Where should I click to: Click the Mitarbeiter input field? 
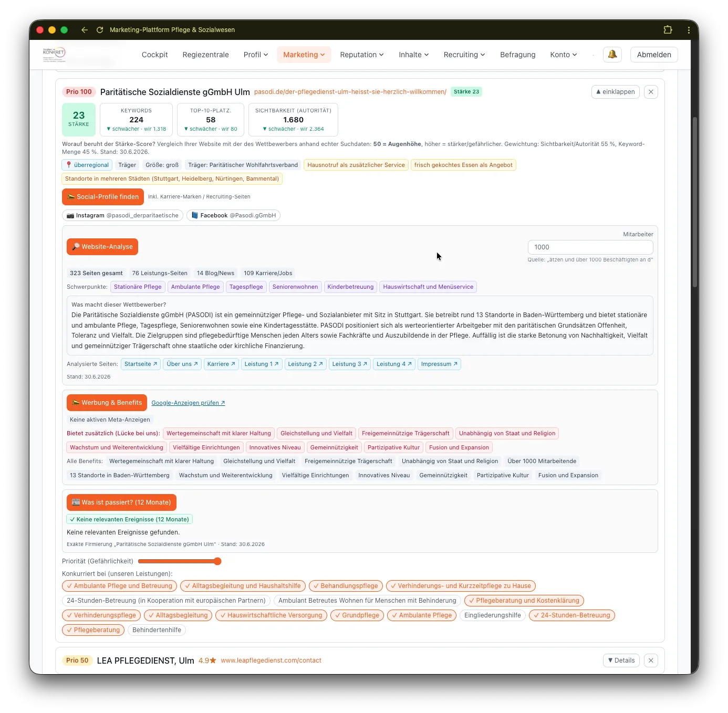[x=590, y=247]
